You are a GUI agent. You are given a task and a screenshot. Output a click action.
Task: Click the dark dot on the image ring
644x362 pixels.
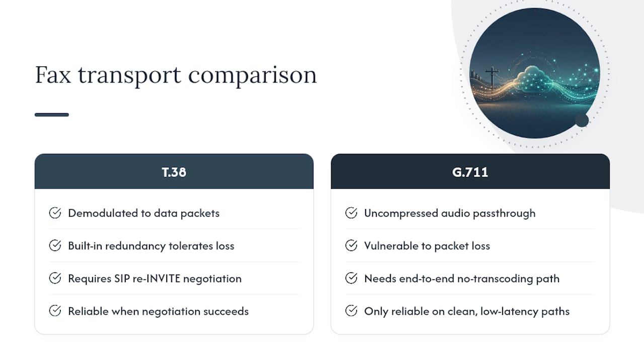[x=582, y=120]
